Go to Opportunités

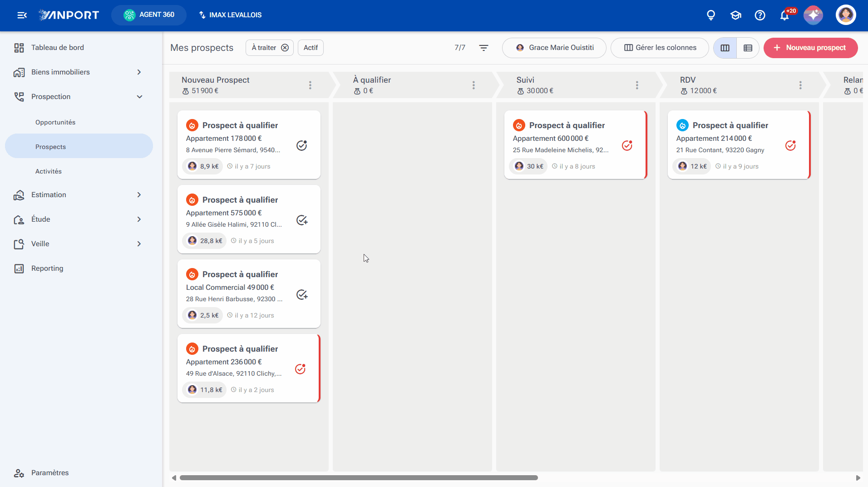point(55,122)
